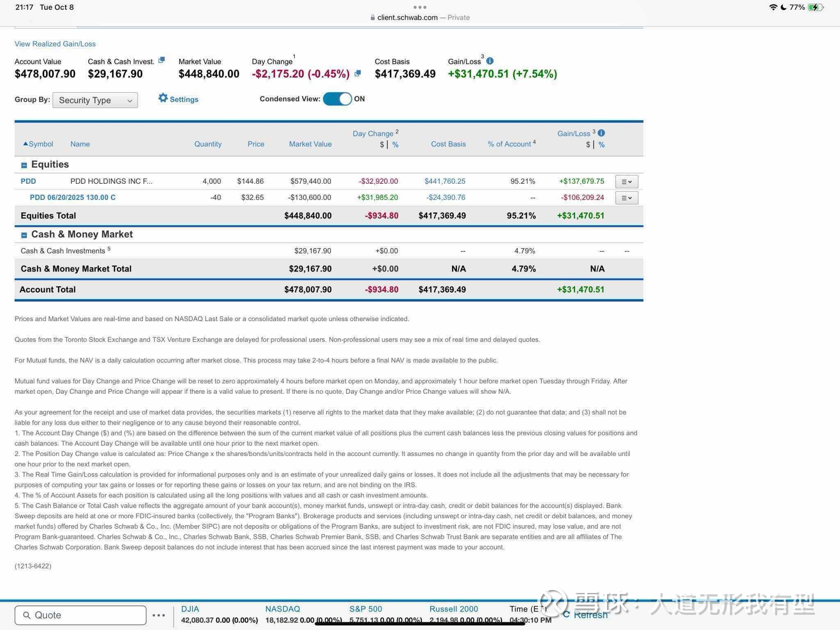
Task: Open more options dots beside Quote field
Action: click(159, 615)
